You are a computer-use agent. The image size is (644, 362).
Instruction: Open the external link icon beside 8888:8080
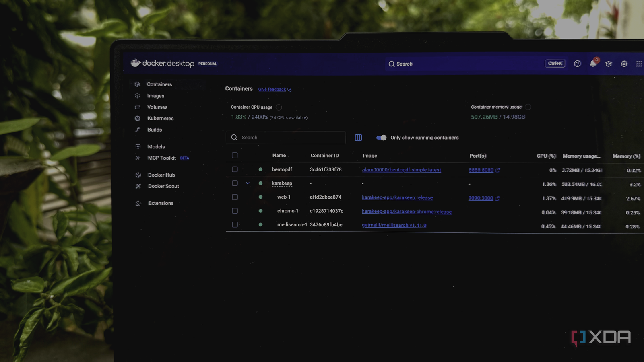497,170
